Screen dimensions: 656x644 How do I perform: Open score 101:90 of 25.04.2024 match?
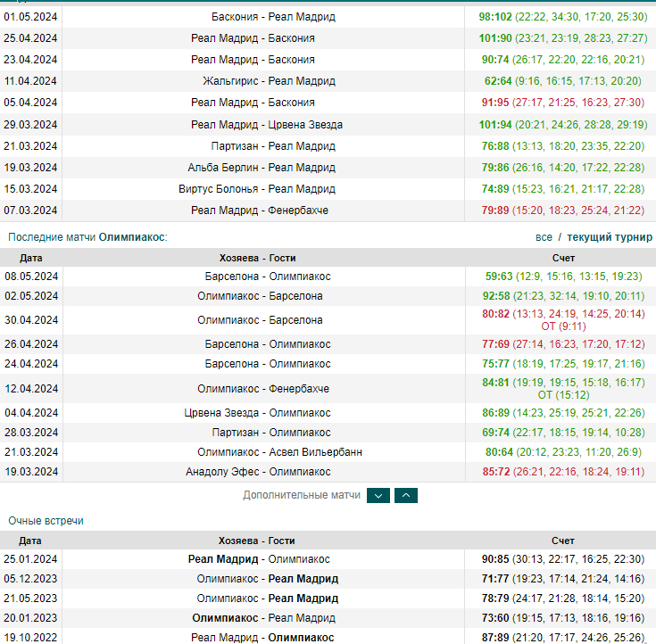point(495,38)
